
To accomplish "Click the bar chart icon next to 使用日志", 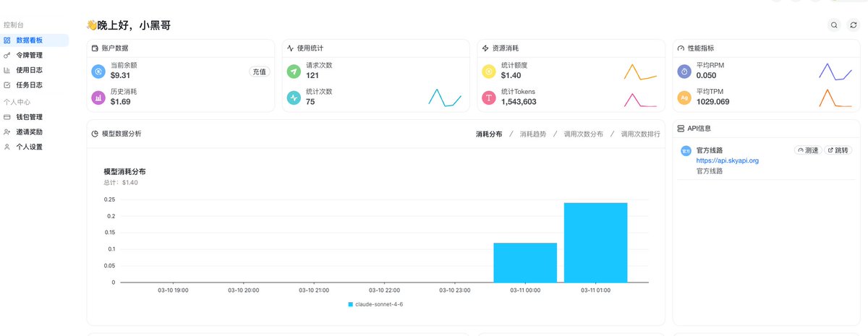I will [x=7, y=70].
